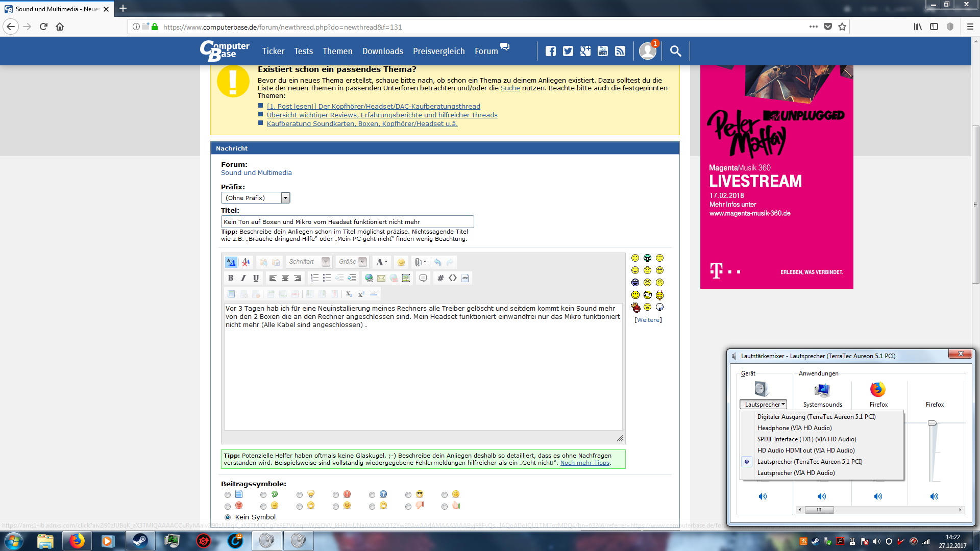Click the underline formatting icon
This screenshot has width=980, height=551.
[x=256, y=278]
